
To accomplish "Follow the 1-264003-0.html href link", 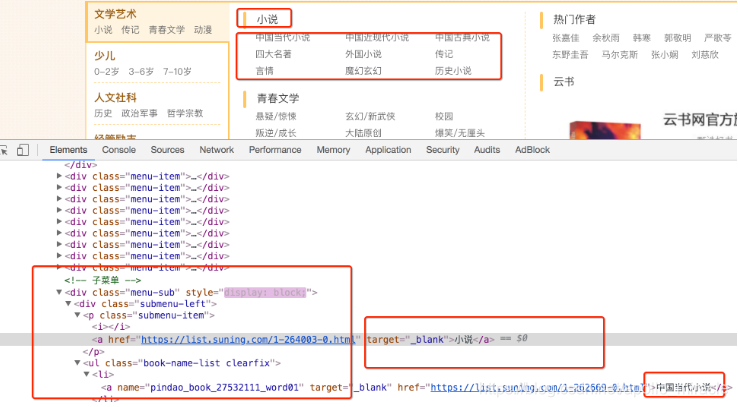I will pos(248,339).
